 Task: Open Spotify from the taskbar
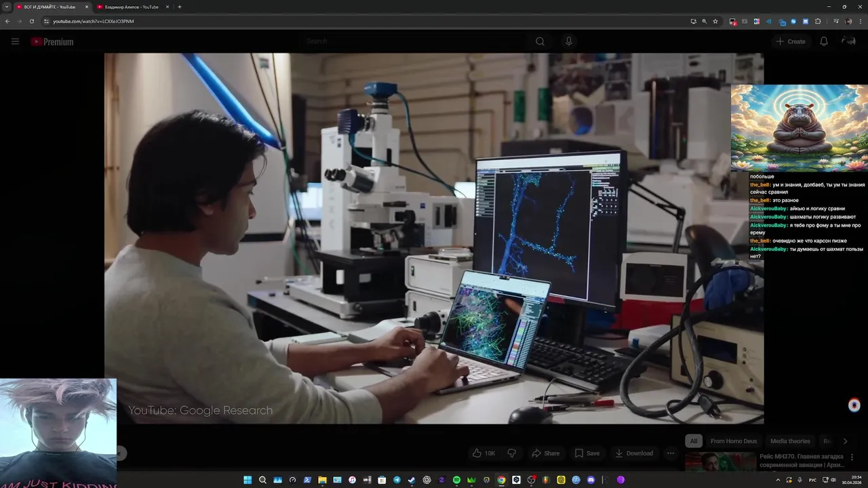[x=456, y=480]
